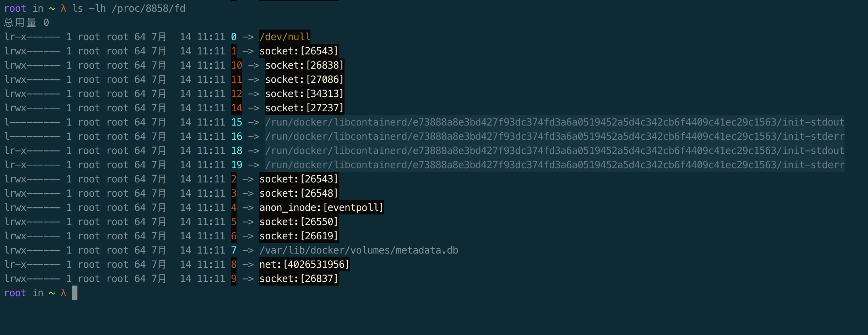Viewport: 868px width, 335px height.
Task: Click the net:[4026531956] namespace entry
Action: coord(304,264)
